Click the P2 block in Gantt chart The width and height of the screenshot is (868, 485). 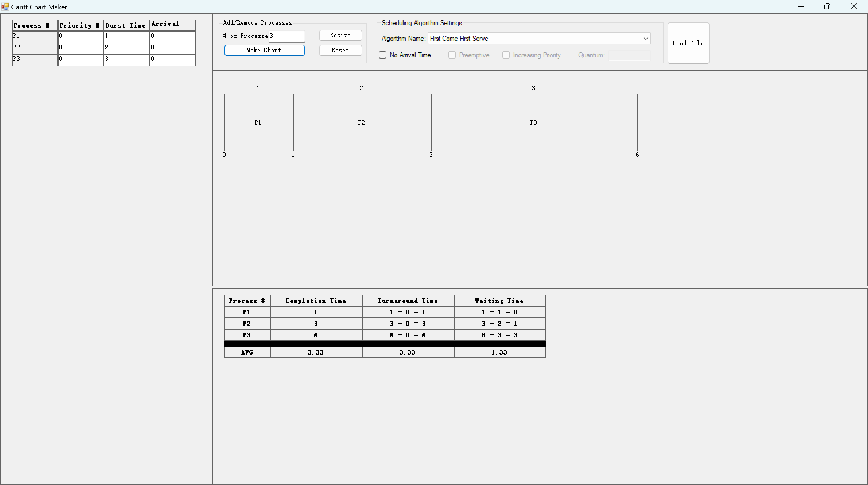click(362, 122)
